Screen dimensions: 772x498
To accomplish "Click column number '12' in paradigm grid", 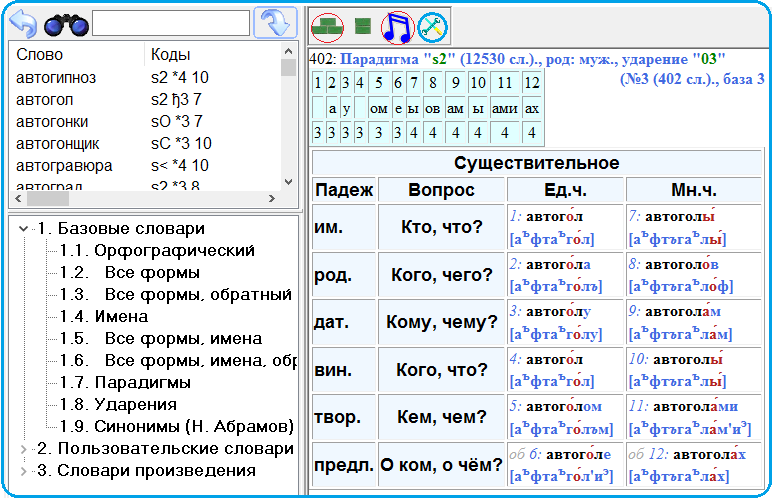I will pyautogui.click(x=532, y=83).
